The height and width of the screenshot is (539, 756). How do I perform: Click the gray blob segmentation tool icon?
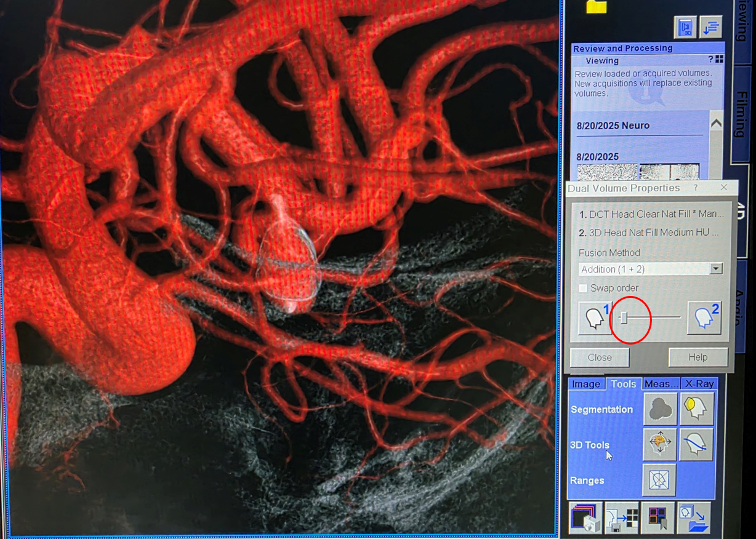[660, 409]
